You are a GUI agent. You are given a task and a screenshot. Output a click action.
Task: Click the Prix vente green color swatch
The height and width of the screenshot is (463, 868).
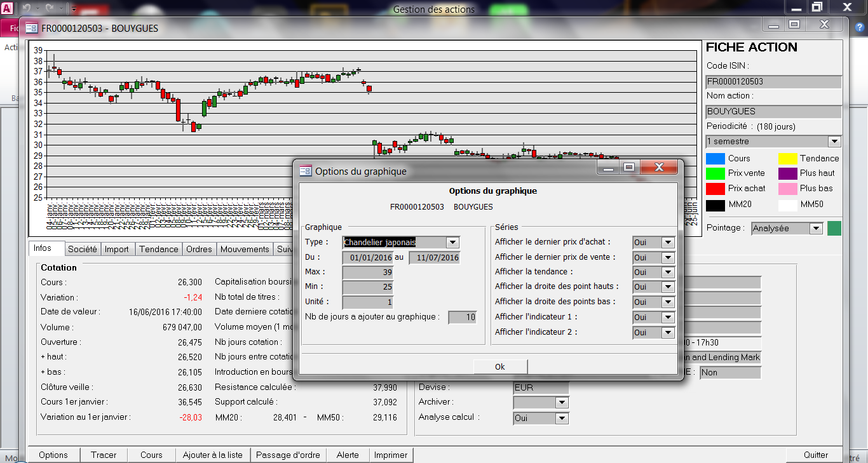tap(715, 173)
